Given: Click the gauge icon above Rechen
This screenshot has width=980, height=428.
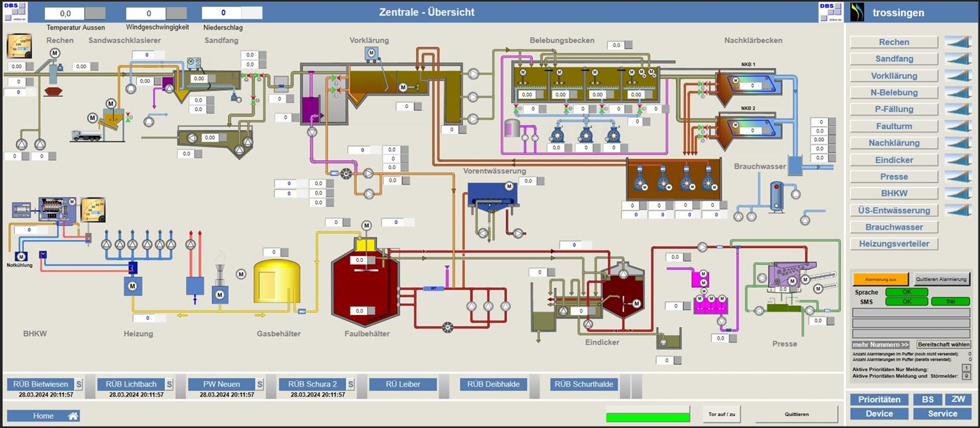Looking at the screenshot, I should [x=19, y=46].
